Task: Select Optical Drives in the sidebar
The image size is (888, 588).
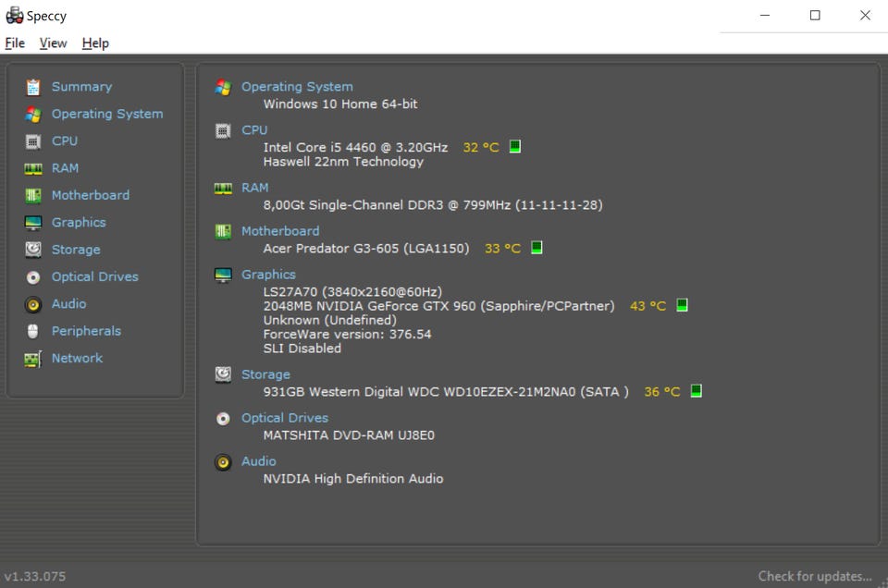Action: pyautogui.click(x=95, y=276)
